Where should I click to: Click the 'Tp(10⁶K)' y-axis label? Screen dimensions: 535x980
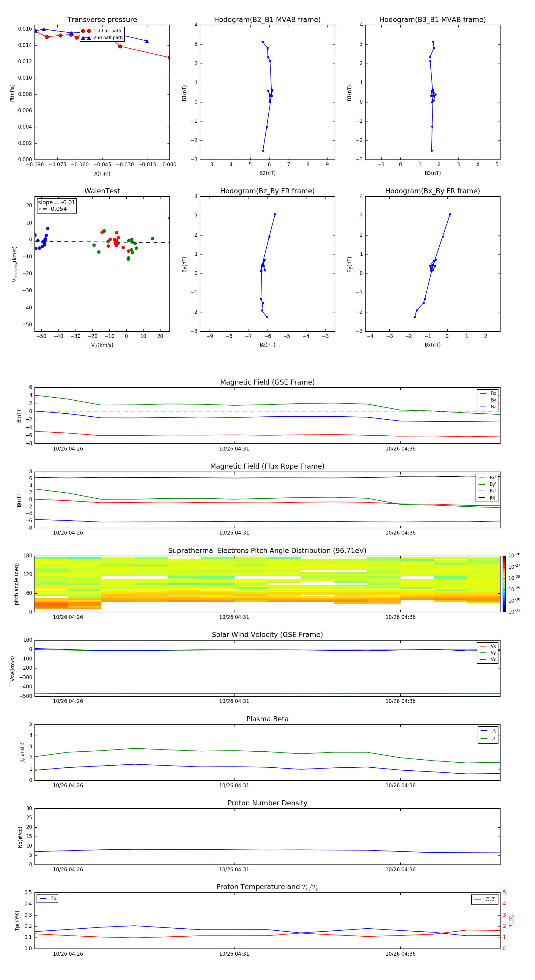click(x=17, y=921)
